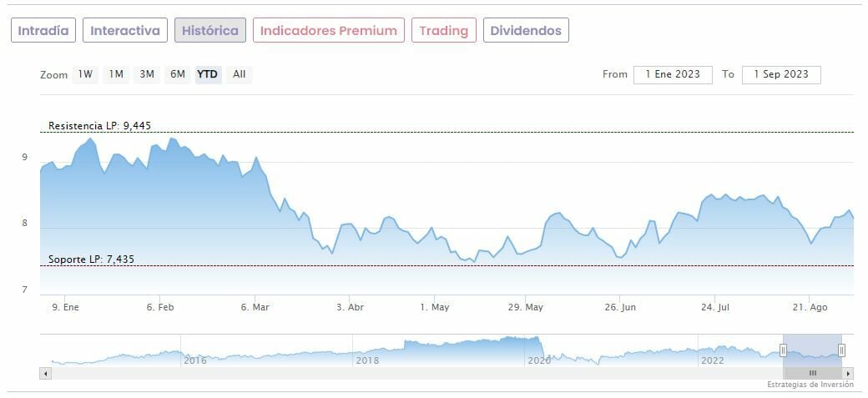
Task: Switch to the Interactiva tab
Action: click(125, 31)
